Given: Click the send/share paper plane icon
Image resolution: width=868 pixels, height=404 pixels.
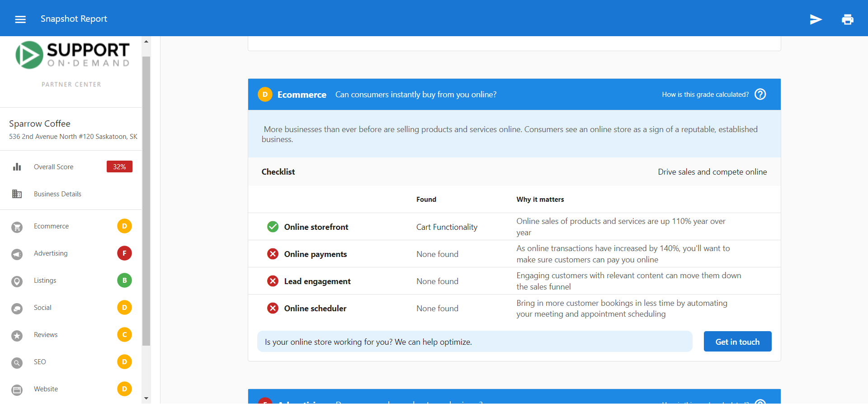Looking at the screenshot, I should [816, 19].
